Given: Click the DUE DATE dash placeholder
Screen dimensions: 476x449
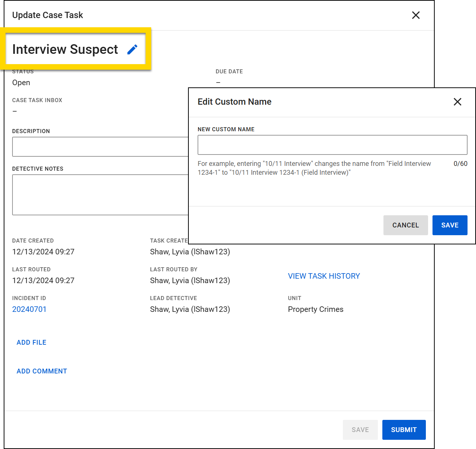Looking at the screenshot, I should click(x=218, y=82).
